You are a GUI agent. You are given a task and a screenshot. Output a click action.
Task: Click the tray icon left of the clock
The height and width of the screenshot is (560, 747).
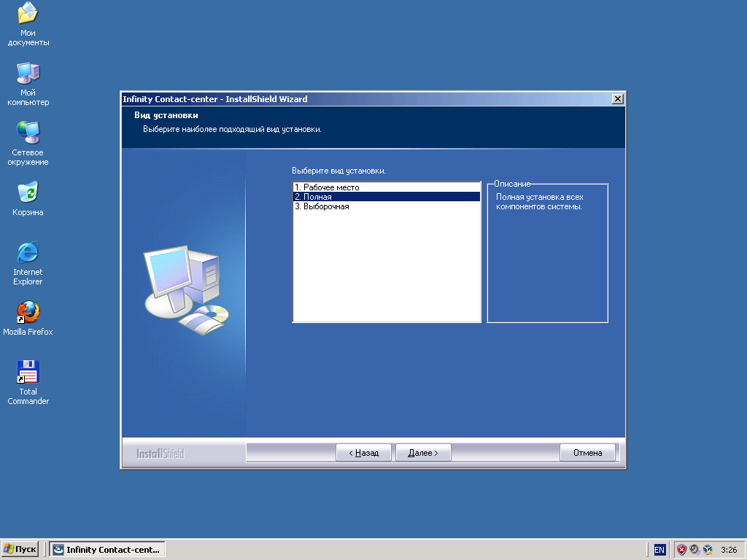tap(708, 550)
